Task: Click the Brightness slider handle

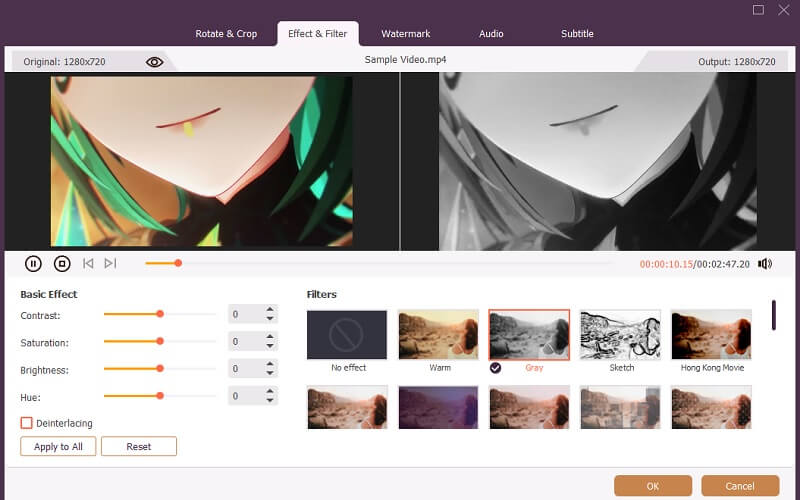Action: tap(160, 368)
